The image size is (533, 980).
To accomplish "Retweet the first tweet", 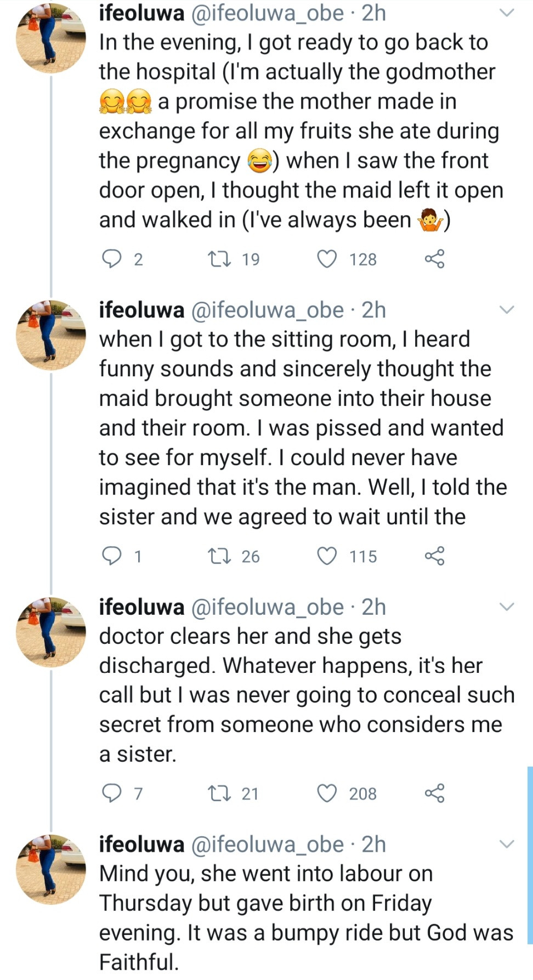I will (219, 259).
